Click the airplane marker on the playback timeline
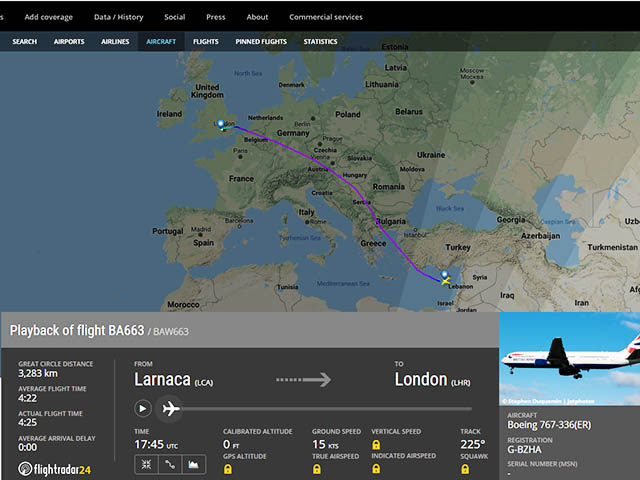Screen dimensions: 640x480 (x=171, y=409)
